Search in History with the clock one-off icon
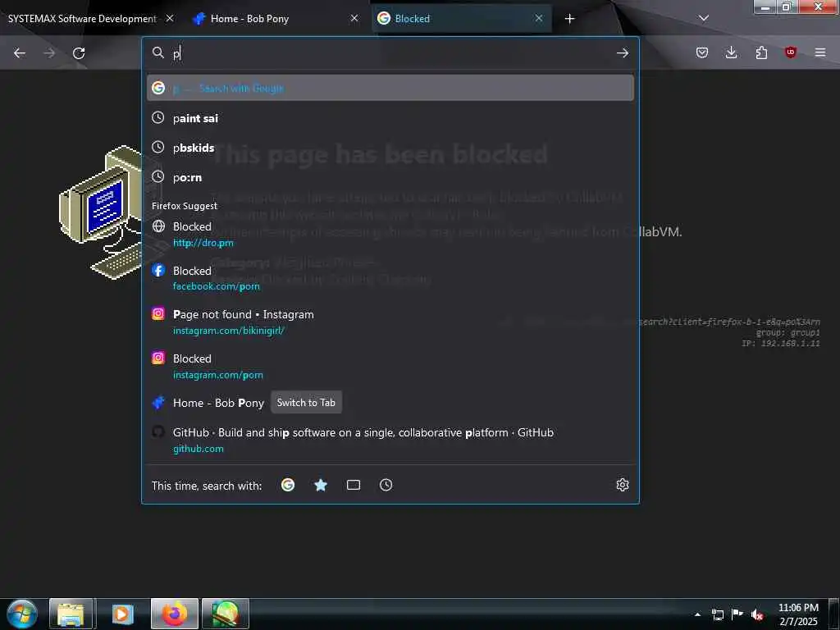 point(386,485)
